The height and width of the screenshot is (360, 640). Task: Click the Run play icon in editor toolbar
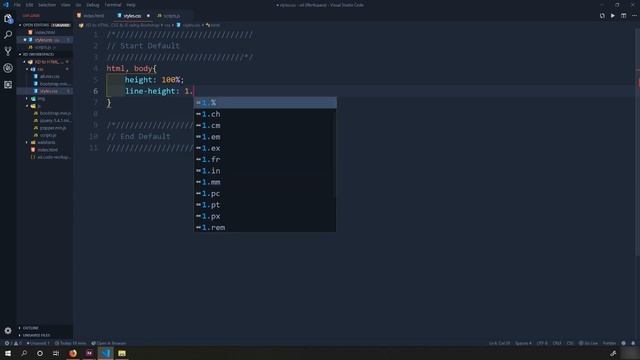pyautogui.click(x=613, y=16)
